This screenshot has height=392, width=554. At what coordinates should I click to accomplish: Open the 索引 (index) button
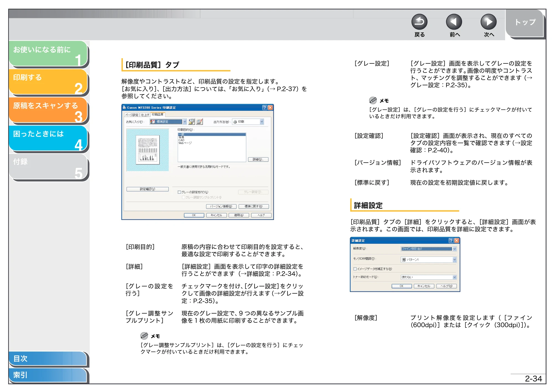48,375
